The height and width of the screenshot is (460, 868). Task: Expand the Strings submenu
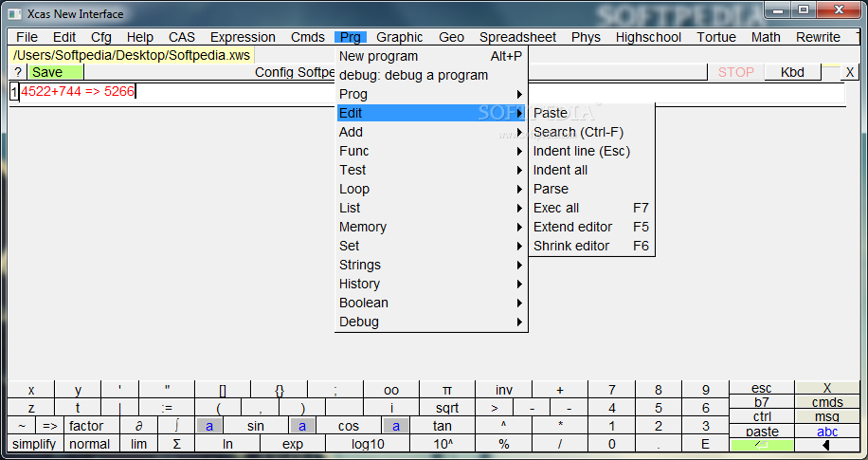[x=431, y=265]
